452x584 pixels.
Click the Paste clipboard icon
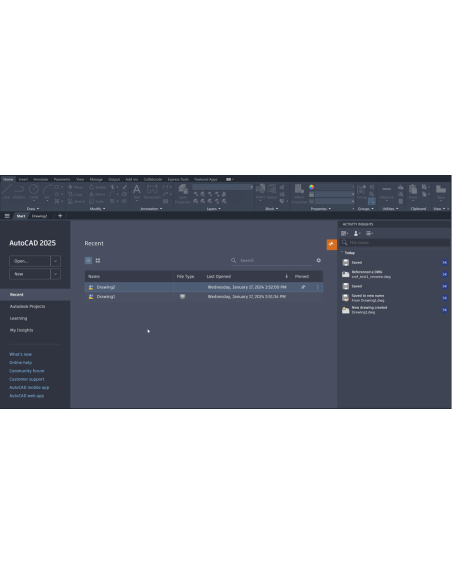[413, 191]
